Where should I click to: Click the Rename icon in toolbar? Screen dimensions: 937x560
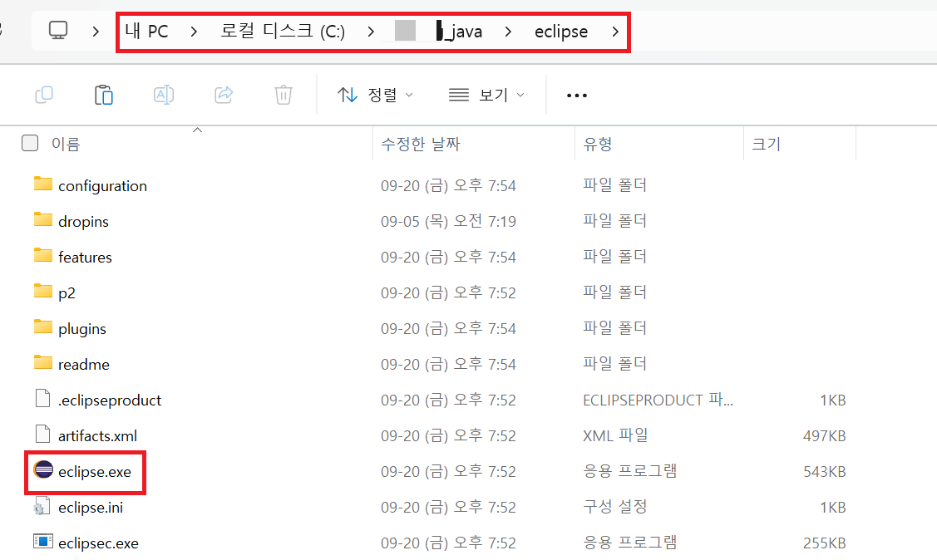tap(164, 95)
